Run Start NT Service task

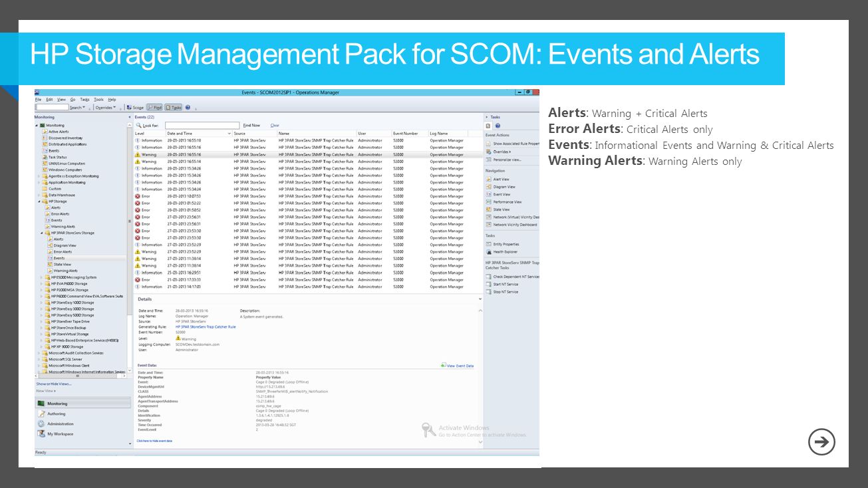coord(502,285)
